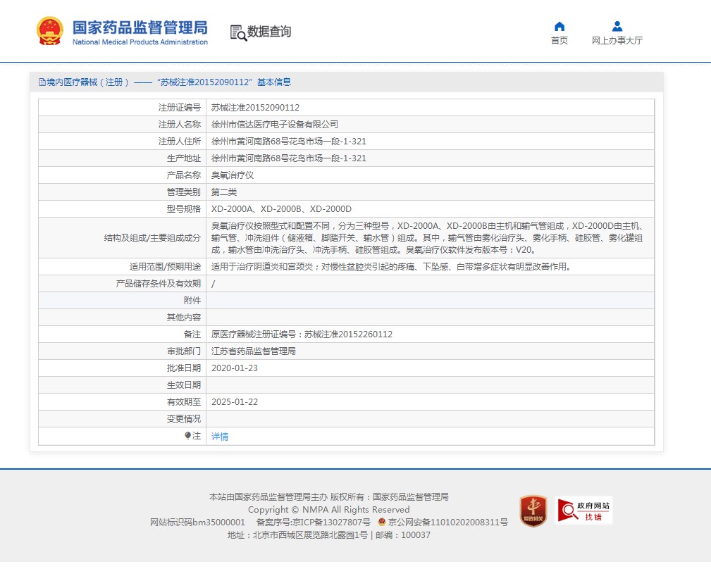Click the 网站标识码bm35000001 footer text

197,523
